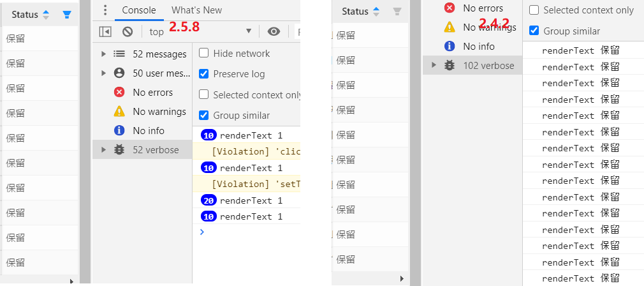Expand the 50 user messages group

103,73
